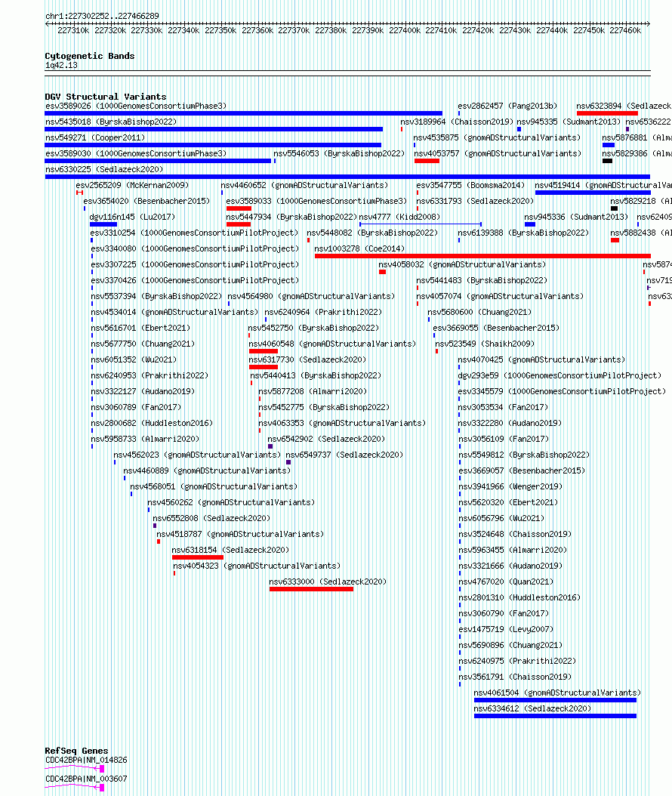This screenshot has height=796, width=672.
Task: Click blue bar under nsv4519414
Action: [x=593, y=193]
